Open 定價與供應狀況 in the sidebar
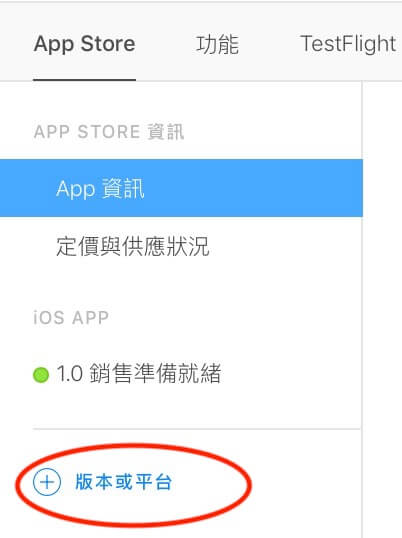 tap(132, 246)
